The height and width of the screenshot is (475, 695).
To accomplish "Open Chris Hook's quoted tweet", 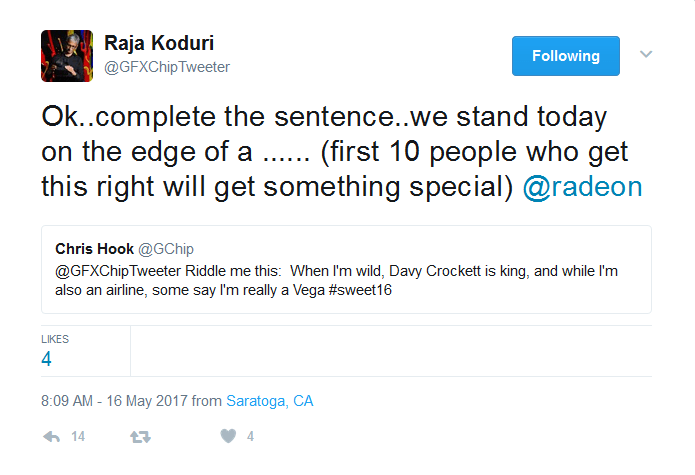I will (x=346, y=269).
